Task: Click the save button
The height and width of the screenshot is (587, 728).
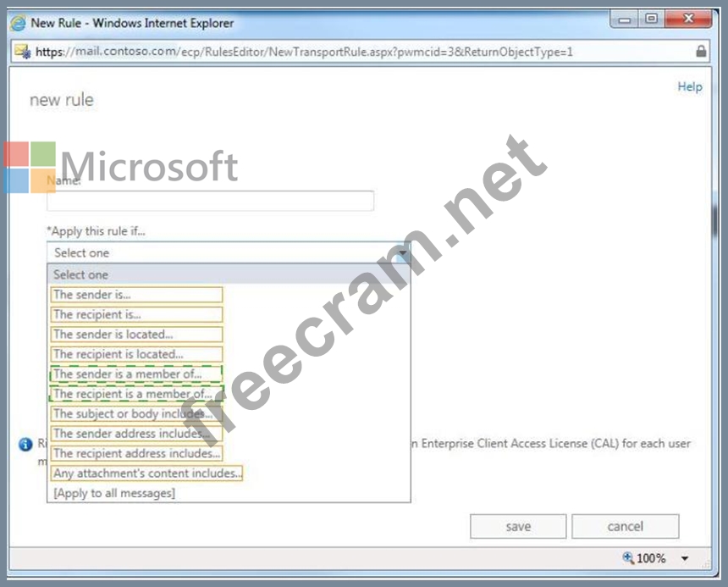Action: (x=518, y=526)
